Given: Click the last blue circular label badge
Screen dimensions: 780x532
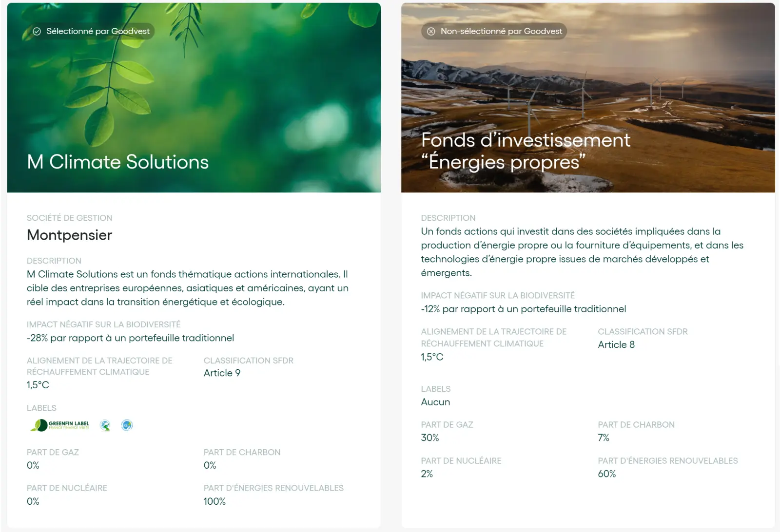Looking at the screenshot, I should click(x=127, y=425).
